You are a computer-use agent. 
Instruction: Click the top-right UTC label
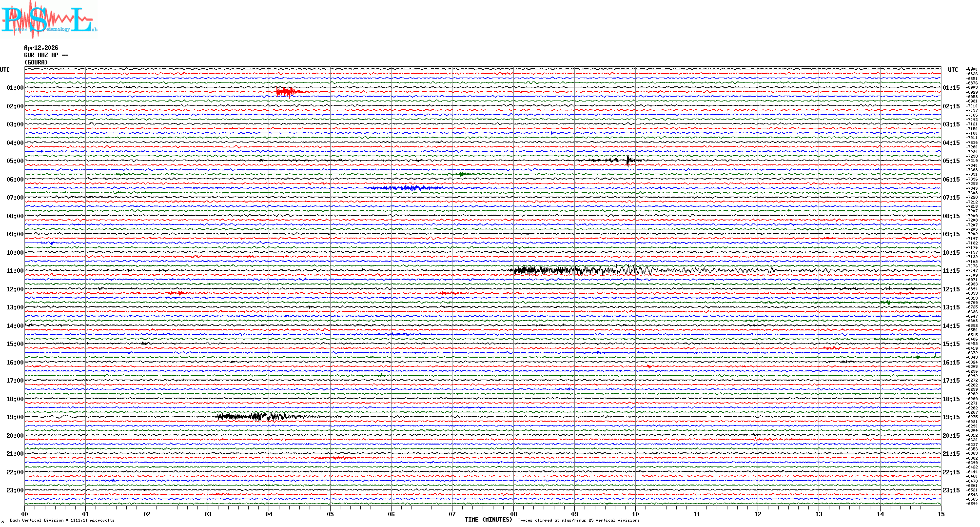pyautogui.click(x=953, y=70)
